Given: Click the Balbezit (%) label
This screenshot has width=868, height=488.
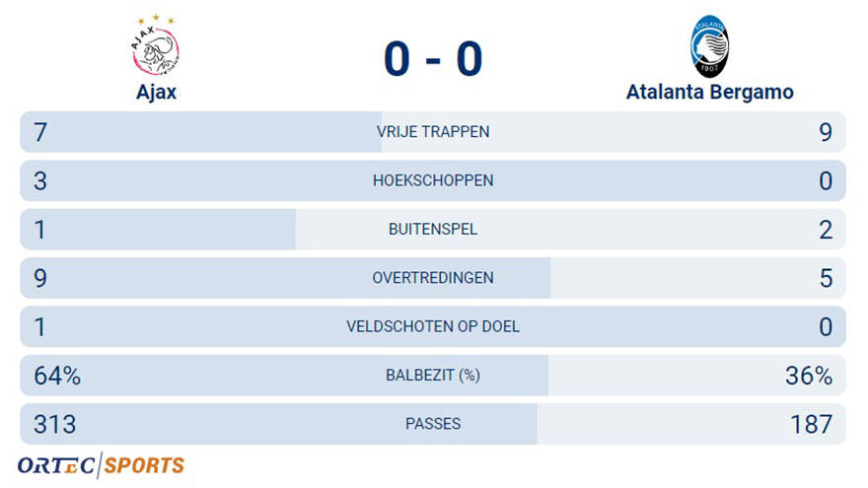Looking at the screenshot, I should coord(433,376).
